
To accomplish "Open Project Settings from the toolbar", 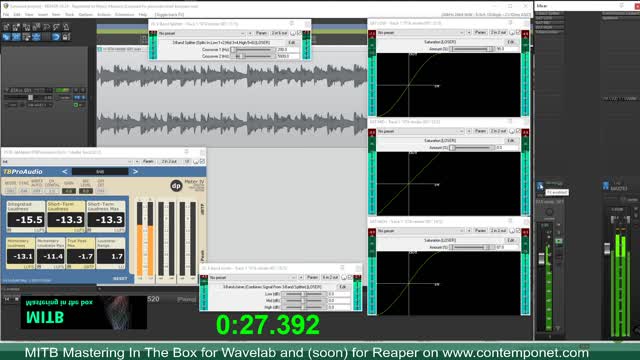I will tap(36, 27).
